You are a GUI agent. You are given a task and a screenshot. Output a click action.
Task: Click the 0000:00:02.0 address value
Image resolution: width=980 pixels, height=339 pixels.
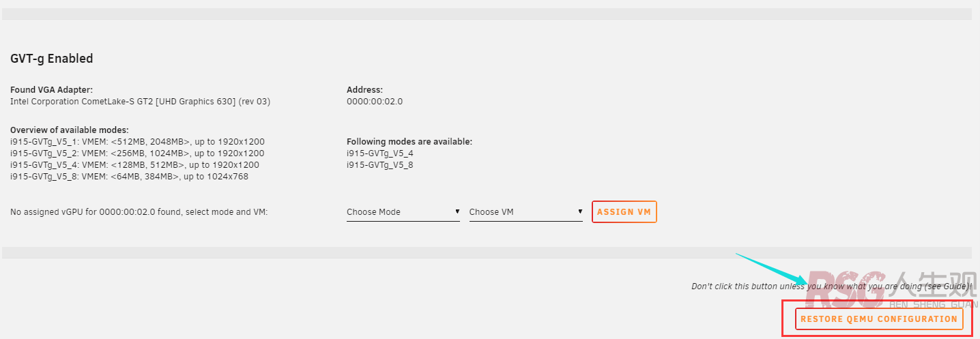pyautogui.click(x=375, y=102)
